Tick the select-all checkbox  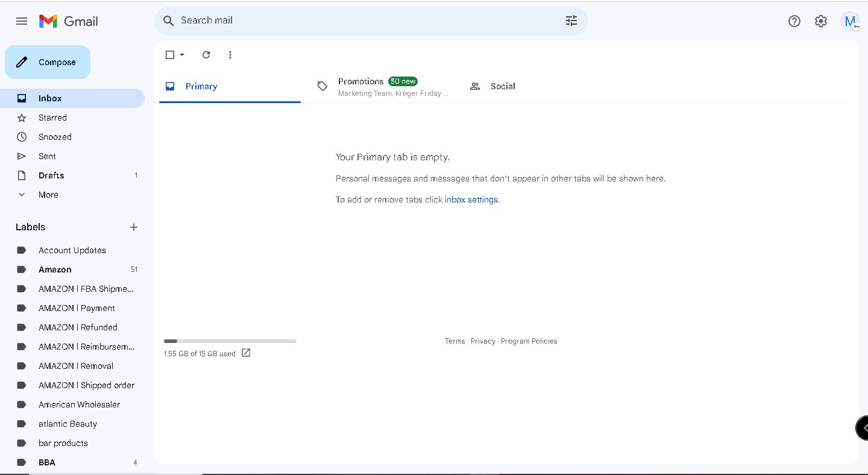[170, 55]
